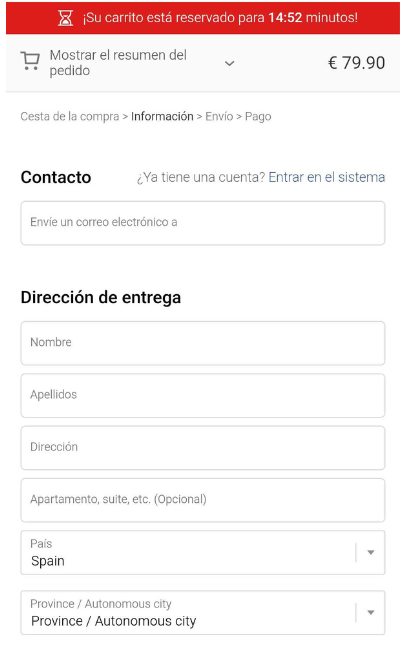
Task: Focus the Apartamento, suite optional field
Action: [203, 500]
